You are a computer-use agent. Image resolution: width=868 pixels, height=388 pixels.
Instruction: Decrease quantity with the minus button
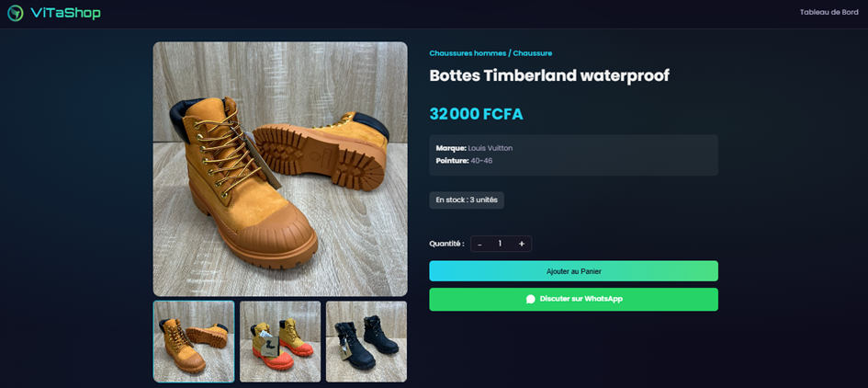click(479, 244)
